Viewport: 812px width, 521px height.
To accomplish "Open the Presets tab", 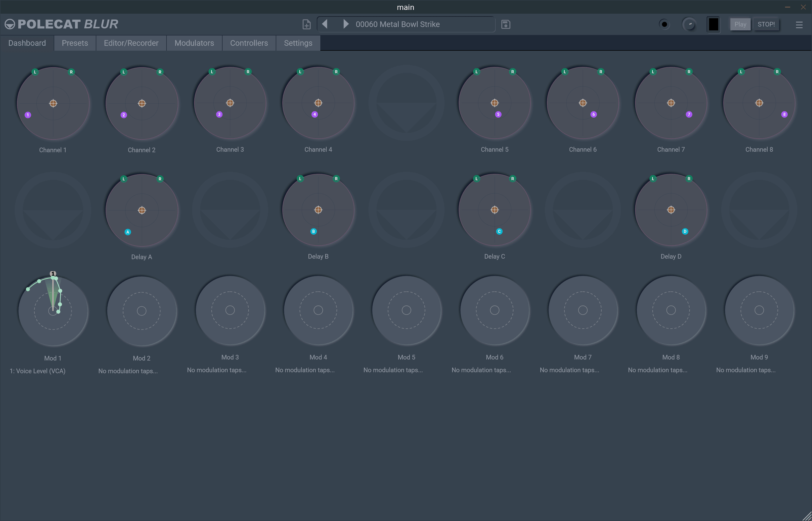I will click(75, 43).
